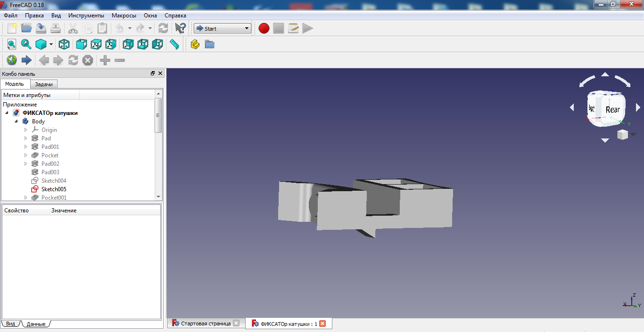Switch to Стартовая страница document tab
The height and width of the screenshot is (332, 644).
(206, 324)
